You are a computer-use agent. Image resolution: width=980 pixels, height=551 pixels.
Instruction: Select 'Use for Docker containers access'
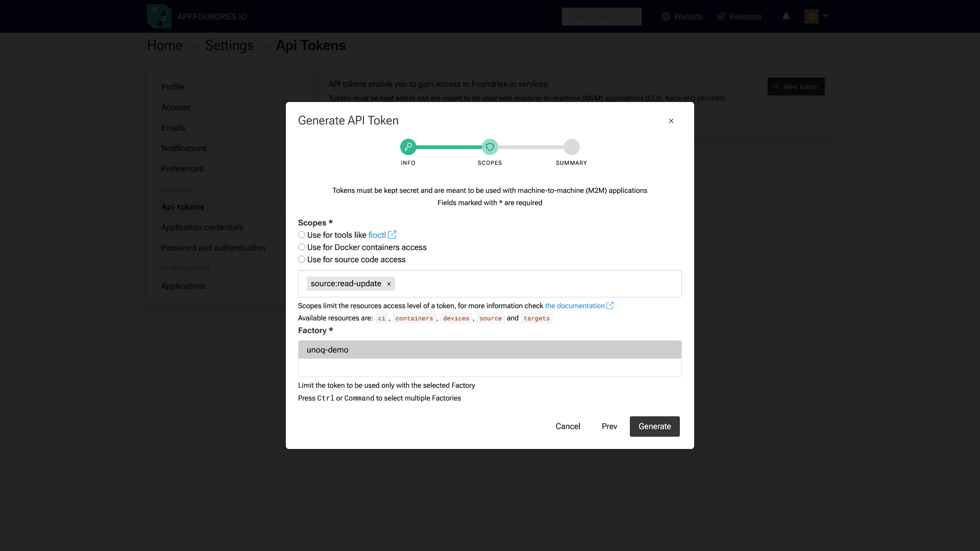[302, 247]
